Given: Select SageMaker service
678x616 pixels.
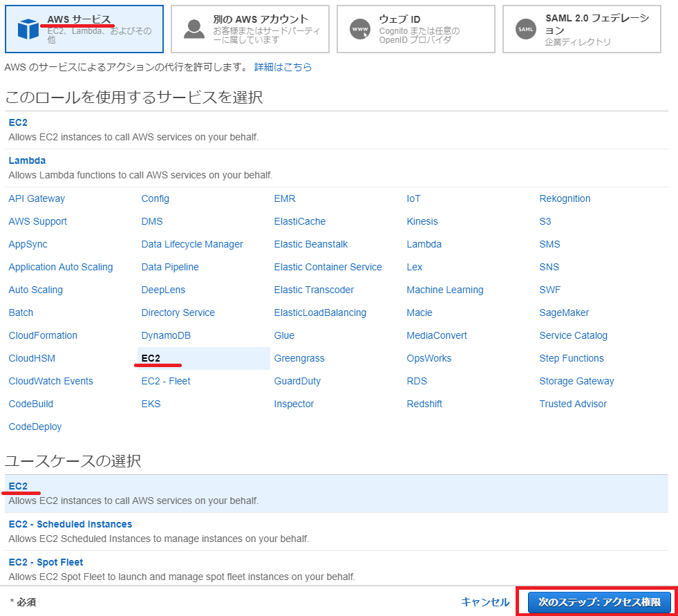Looking at the screenshot, I should pos(564,312).
